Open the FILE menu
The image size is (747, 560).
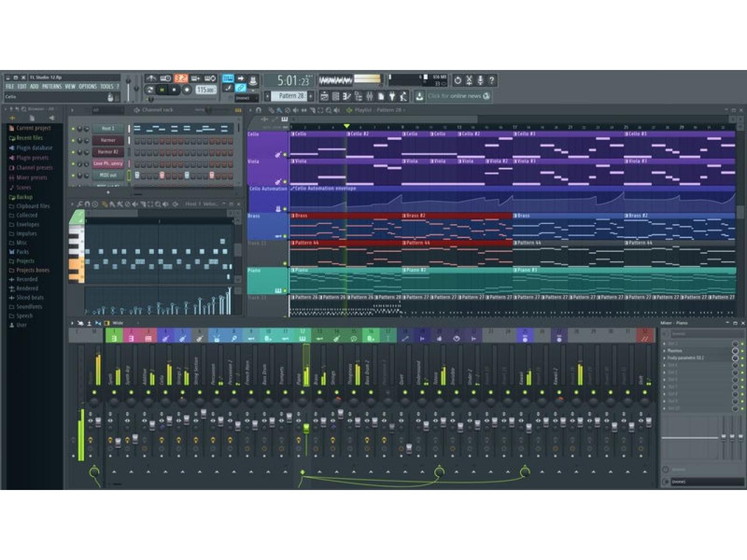pyautogui.click(x=10, y=86)
